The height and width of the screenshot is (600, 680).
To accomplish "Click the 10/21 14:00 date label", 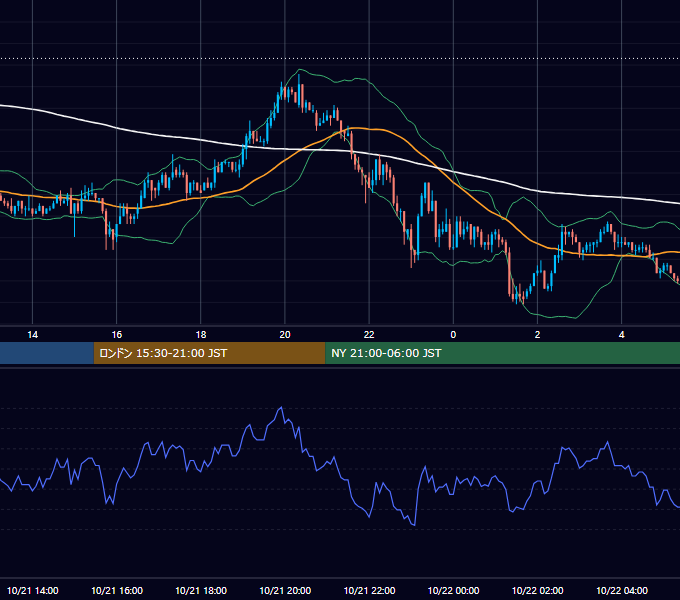I will [33, 590].
